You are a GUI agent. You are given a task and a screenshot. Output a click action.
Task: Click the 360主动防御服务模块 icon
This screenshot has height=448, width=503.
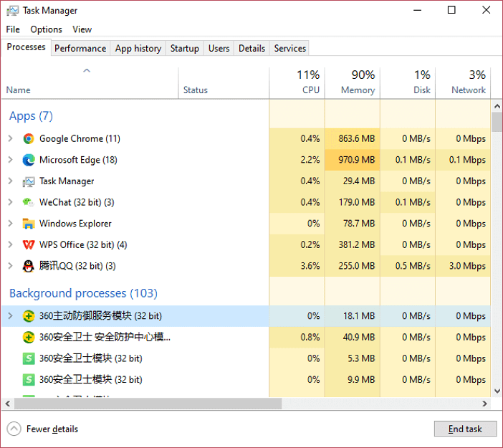pos(29,316)
